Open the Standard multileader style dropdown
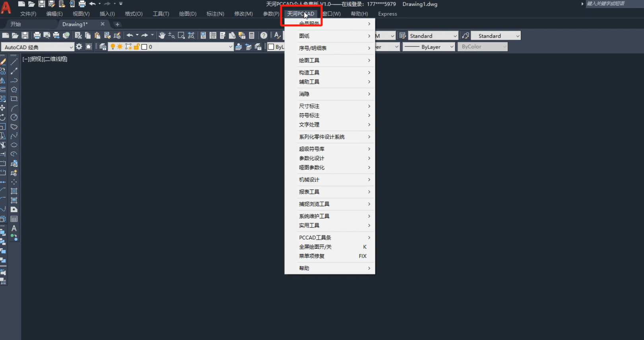Viewport: 644px width, 340px height. (495, 36)
